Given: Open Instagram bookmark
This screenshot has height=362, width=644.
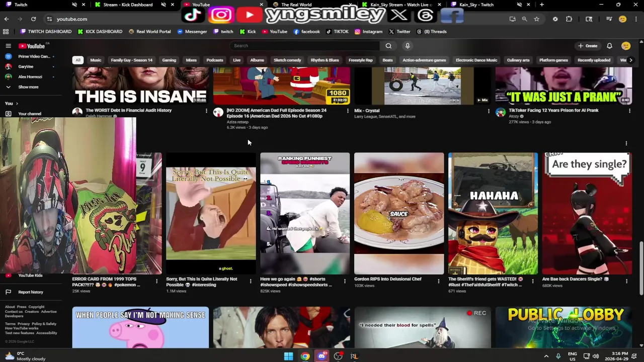Looking at the screenshot, I should pos(368,32).
